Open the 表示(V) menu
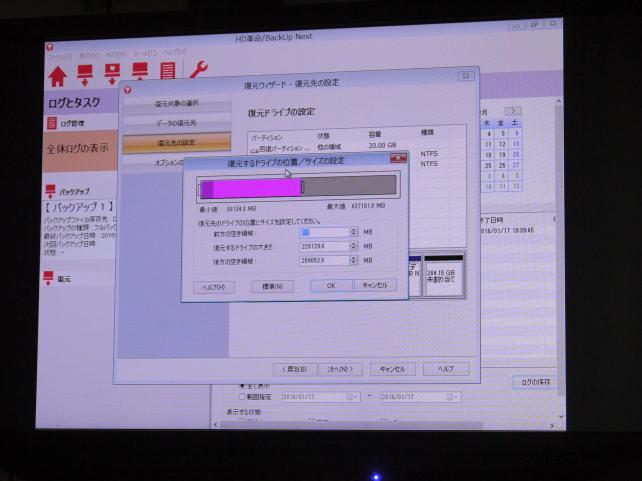Image resolution: width=642 pixels, height=481 pixels. [89, 55]
